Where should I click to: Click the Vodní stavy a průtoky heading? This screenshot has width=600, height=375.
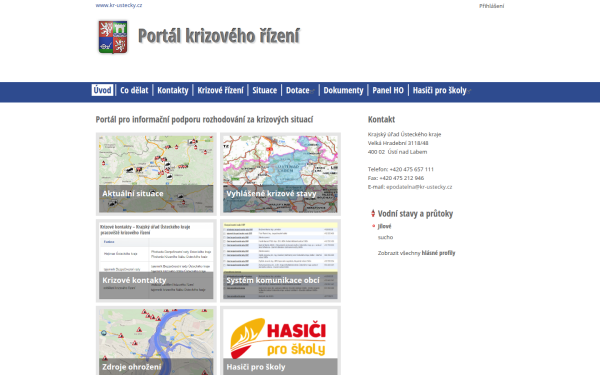point(415,214)
